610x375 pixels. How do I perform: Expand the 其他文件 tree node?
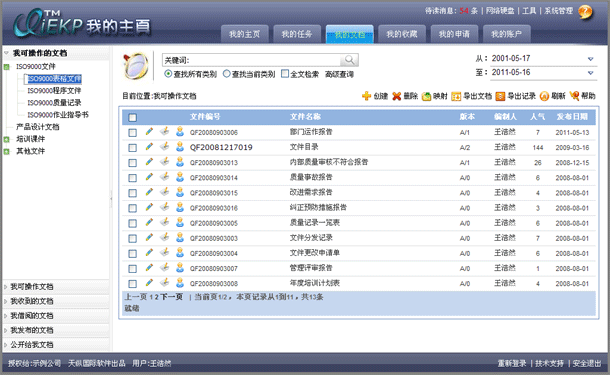(x=7, y=151)
